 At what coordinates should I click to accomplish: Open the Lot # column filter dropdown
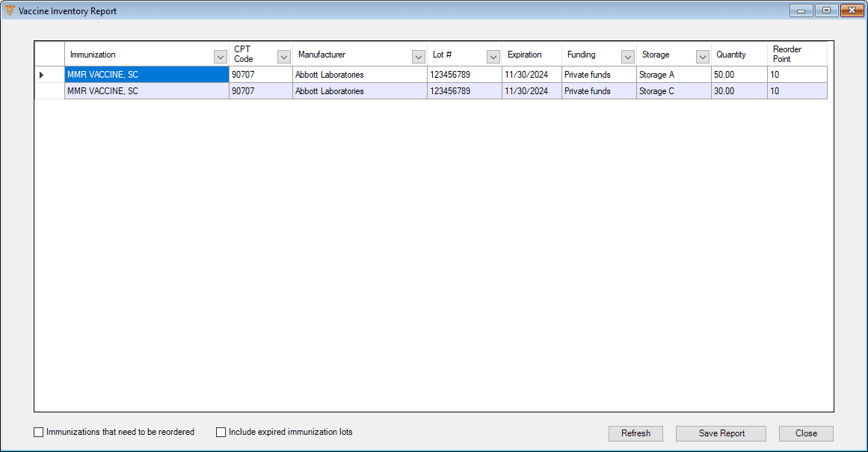coord(493,57)
